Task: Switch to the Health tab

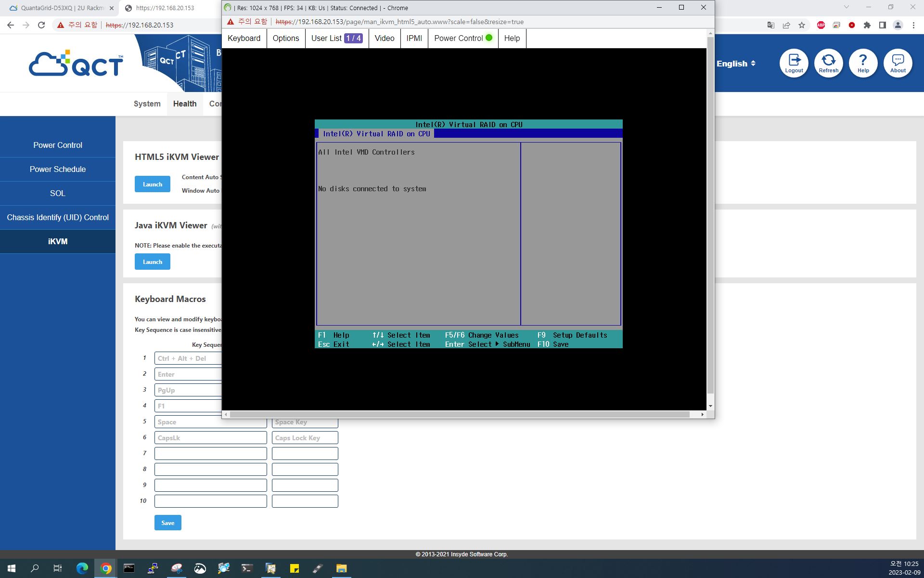Action: pyautogui.click(x=185, y=104)
